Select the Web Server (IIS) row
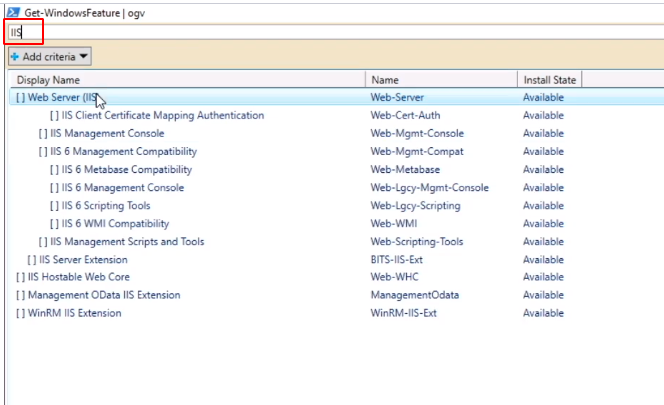664x405 pixels. (336, 97)
